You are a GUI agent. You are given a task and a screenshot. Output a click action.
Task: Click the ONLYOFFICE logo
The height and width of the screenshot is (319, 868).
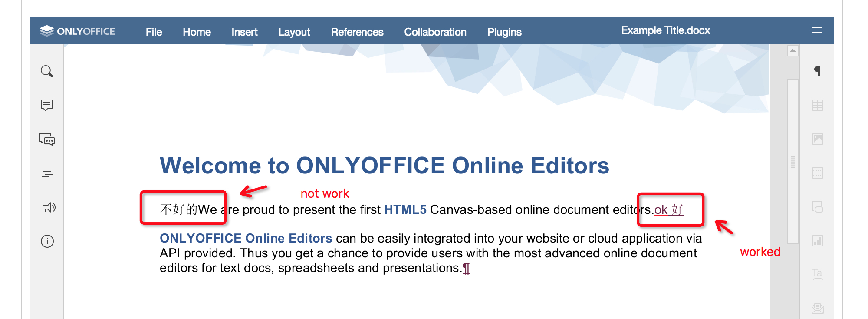click(x=77, y=31)
